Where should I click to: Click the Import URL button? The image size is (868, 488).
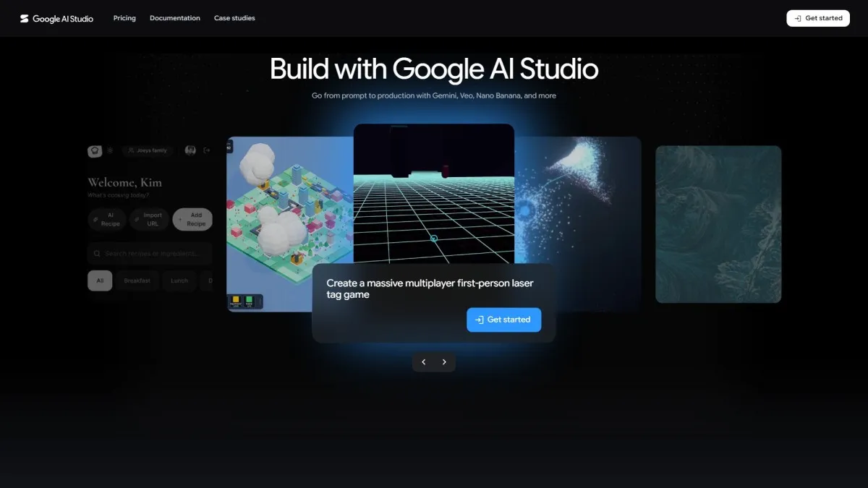(x=150, y=219)
